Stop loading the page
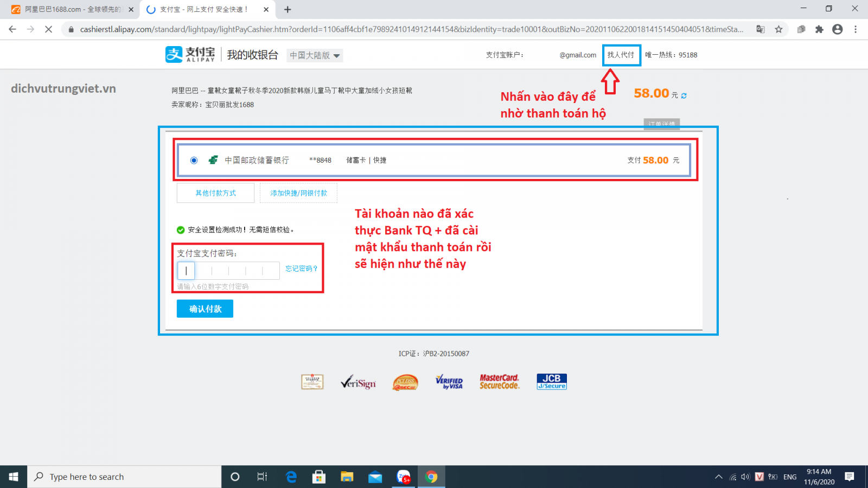This screenshot has height=488, width=868. 48,29
